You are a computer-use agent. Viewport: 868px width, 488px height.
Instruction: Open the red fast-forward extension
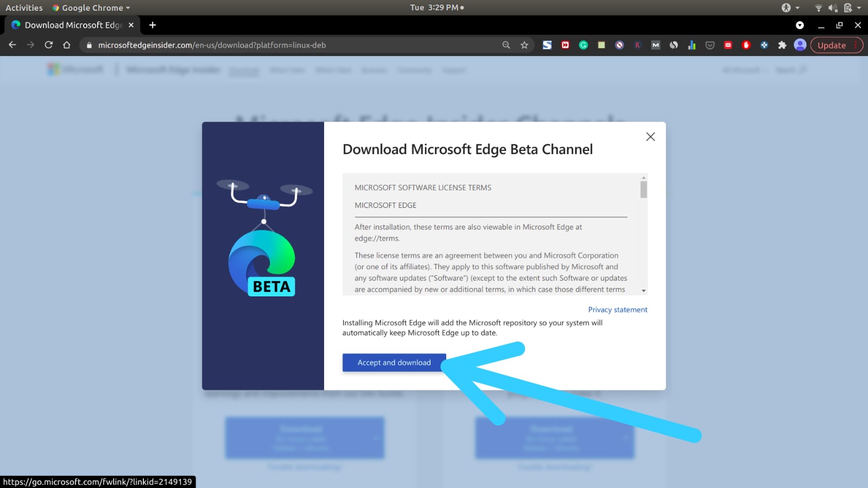(x=565, y=45)
